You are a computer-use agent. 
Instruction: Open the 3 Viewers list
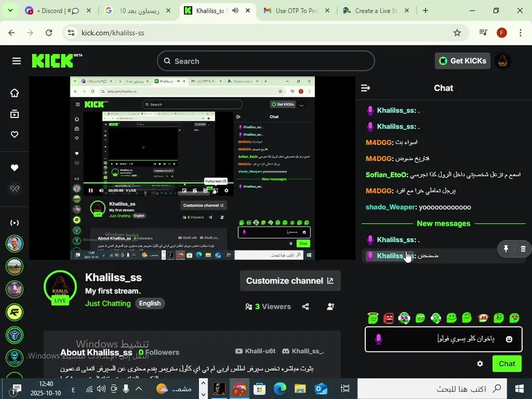[268, 306]
